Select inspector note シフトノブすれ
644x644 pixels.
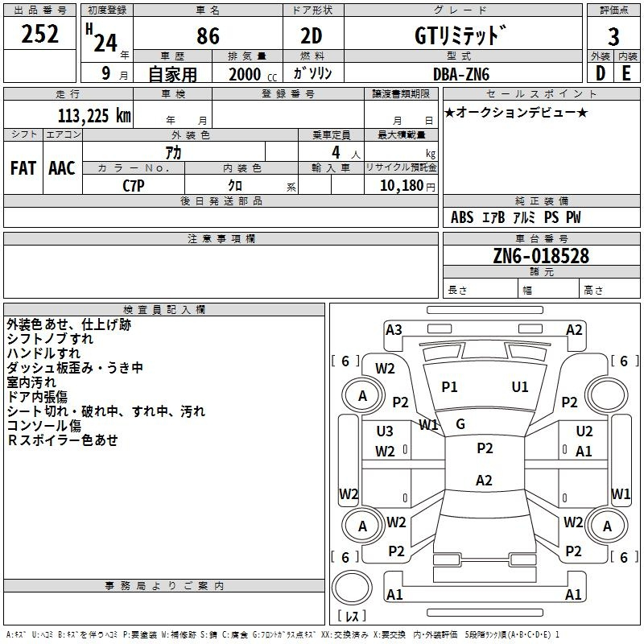pyautogui.click(x=50, y=339)
